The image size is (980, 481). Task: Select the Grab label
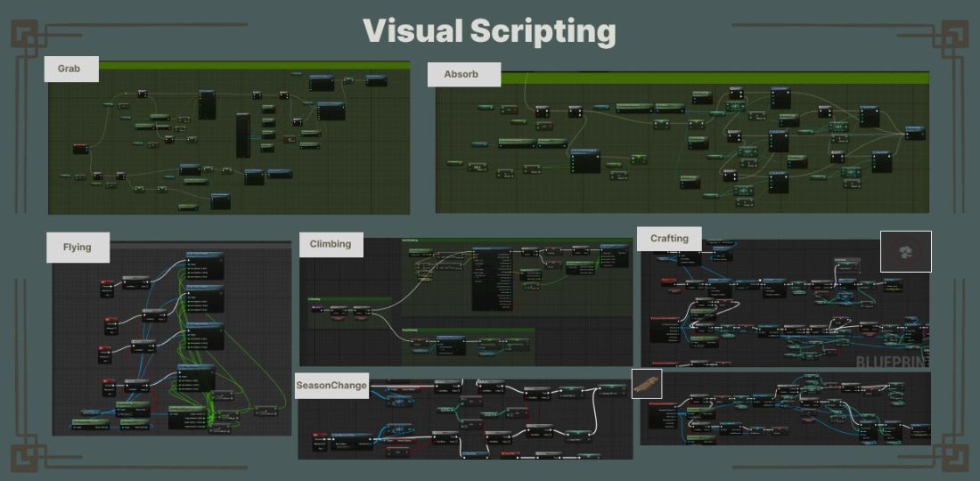(x=71, y=69)
